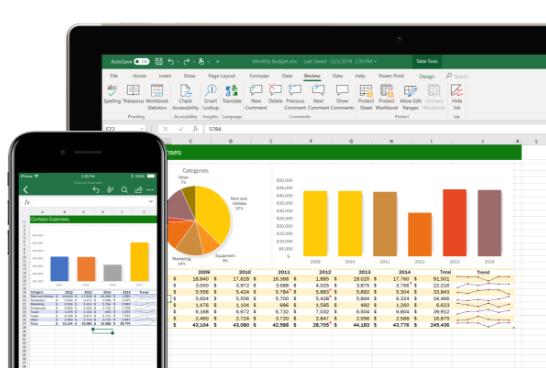Open the Thesaurus tool
546x368 pixels.
tap(133, 94)
